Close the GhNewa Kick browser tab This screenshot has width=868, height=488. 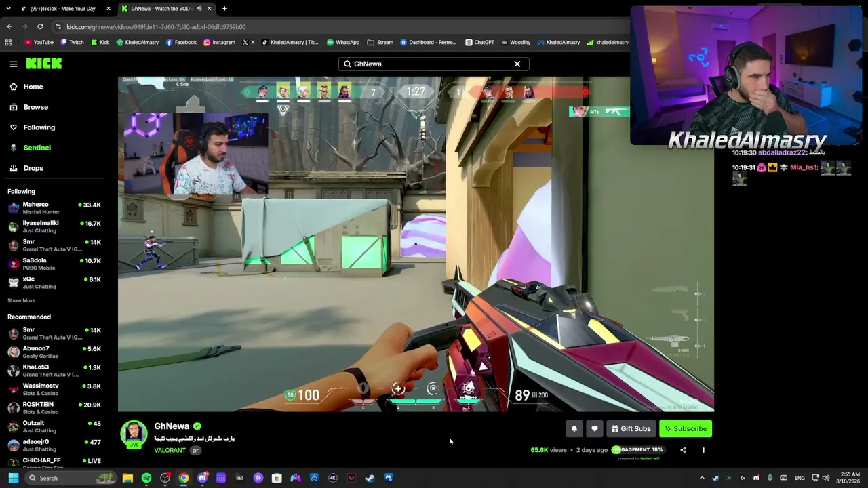[209, 9]
